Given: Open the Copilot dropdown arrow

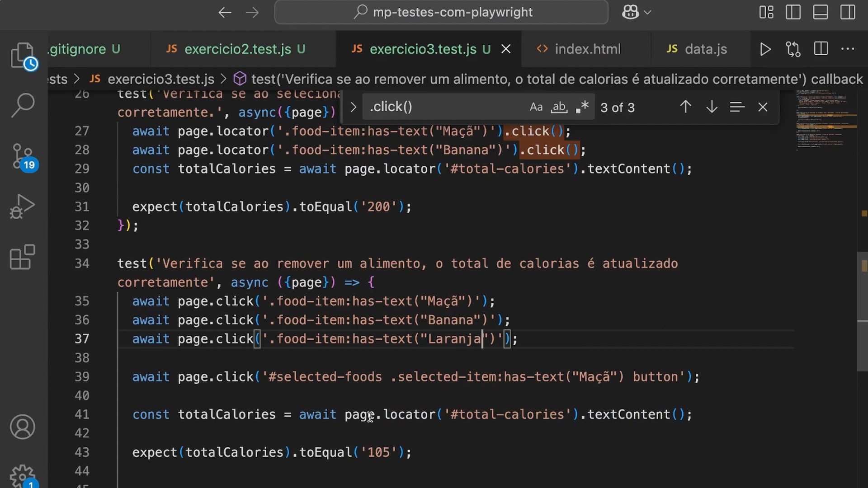Looking at the screenshot, I should (x=647, y=12).
